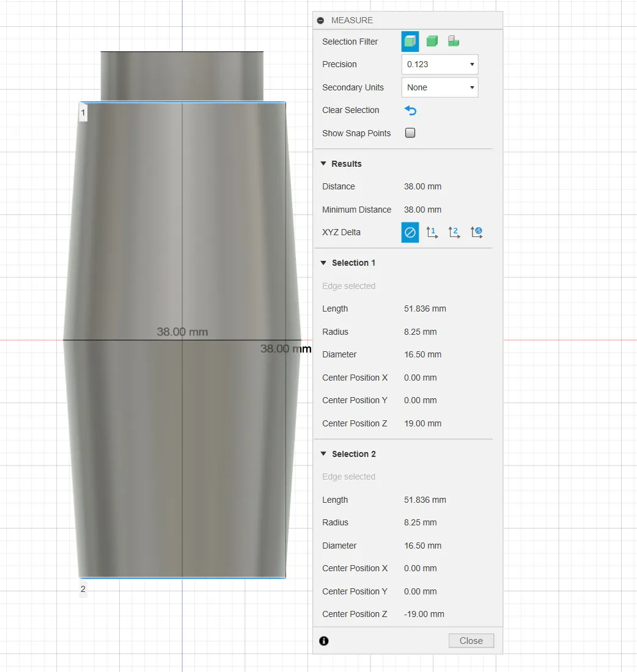Collapse the Results section

tap(324, 164)
